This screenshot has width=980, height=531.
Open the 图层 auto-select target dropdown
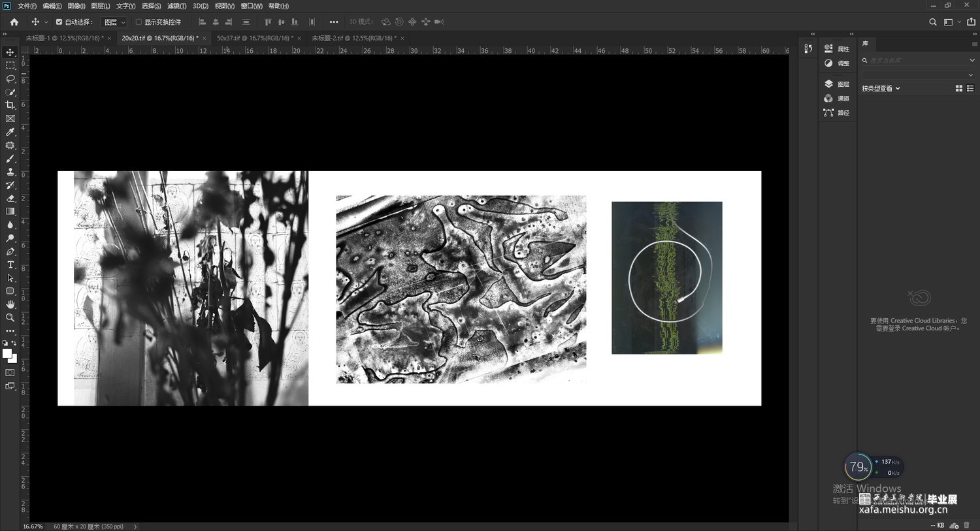115,22
